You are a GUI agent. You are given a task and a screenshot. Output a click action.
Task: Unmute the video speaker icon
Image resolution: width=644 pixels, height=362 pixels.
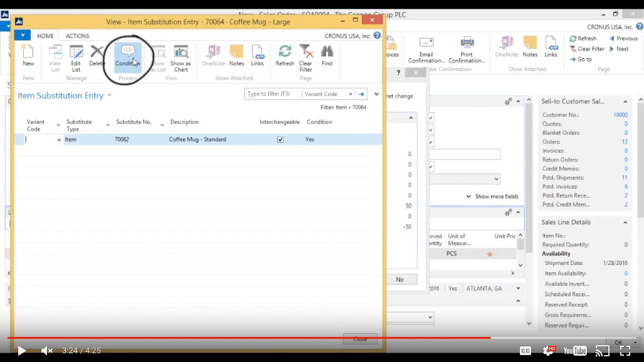pos(47,351)
